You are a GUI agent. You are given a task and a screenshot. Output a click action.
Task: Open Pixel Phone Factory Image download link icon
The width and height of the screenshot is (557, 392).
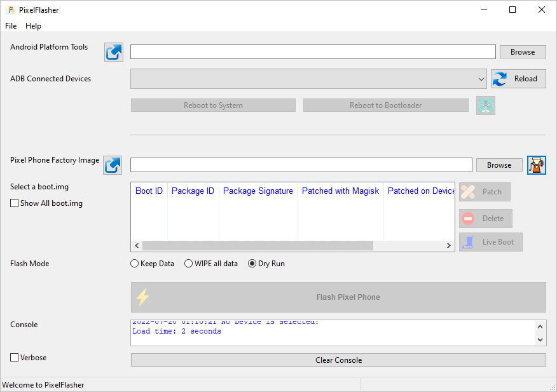(x=113, y=165)
